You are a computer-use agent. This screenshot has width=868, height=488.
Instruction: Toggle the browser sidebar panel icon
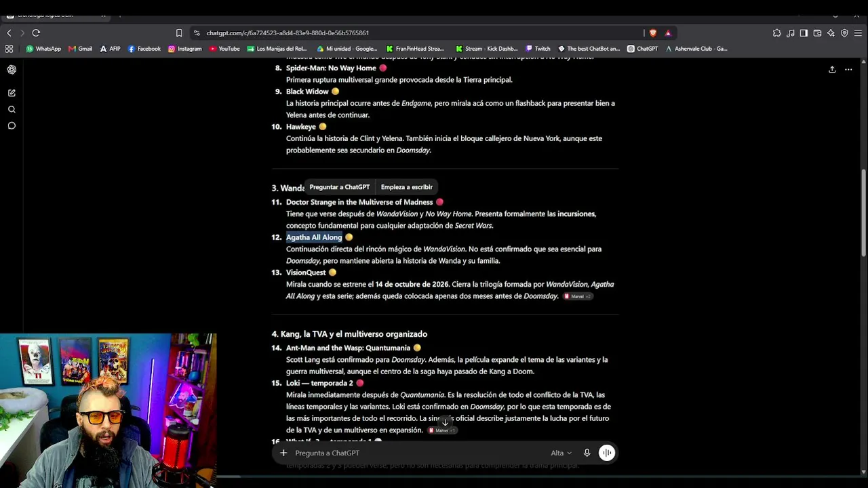click(x=804, y=33)
